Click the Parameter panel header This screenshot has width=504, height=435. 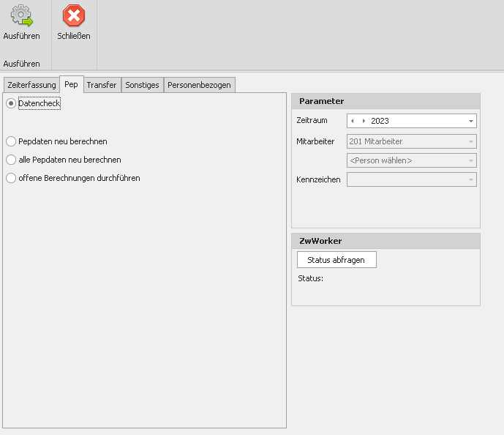click(x=385, y=101)
